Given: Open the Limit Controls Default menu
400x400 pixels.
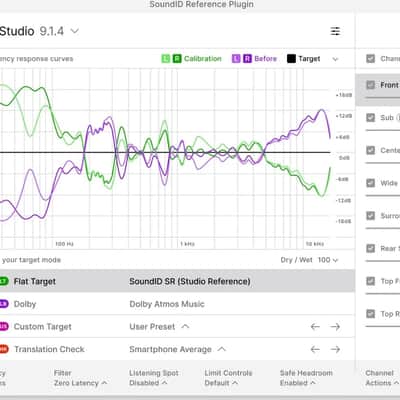Looking at the screenshot, I should (228, 378).
